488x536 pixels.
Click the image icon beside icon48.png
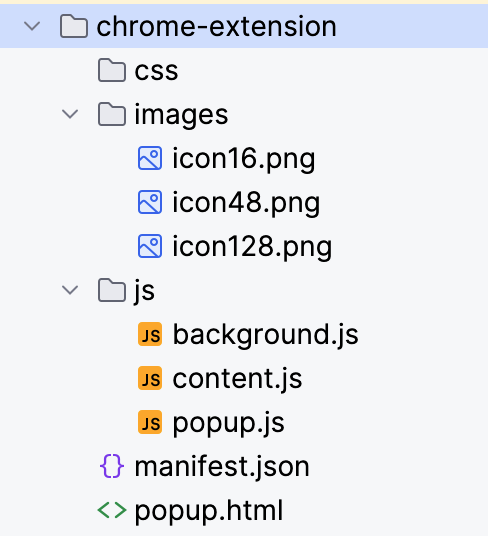point(150,202)
